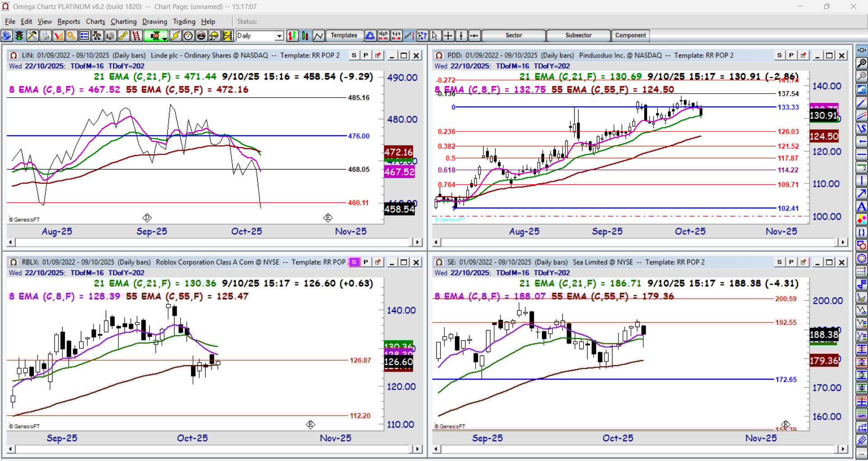Click the 458.54 price label on LIN chart

coord(399,209)
